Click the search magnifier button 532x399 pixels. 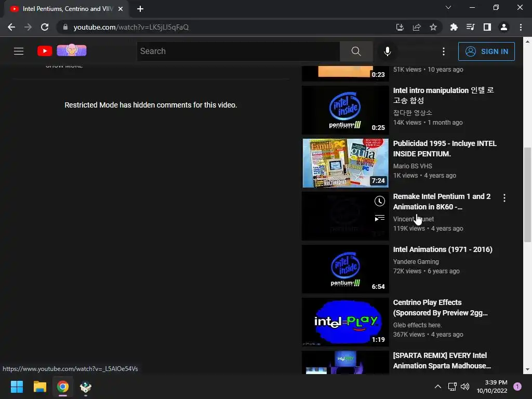356,51
